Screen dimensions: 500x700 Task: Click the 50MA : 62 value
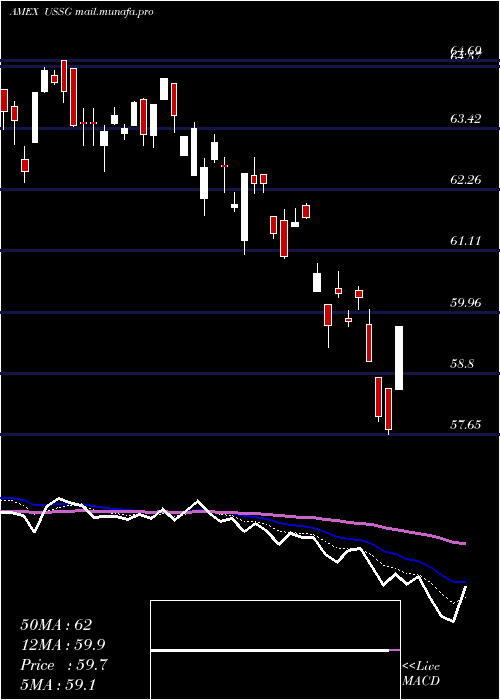[56, 625]
